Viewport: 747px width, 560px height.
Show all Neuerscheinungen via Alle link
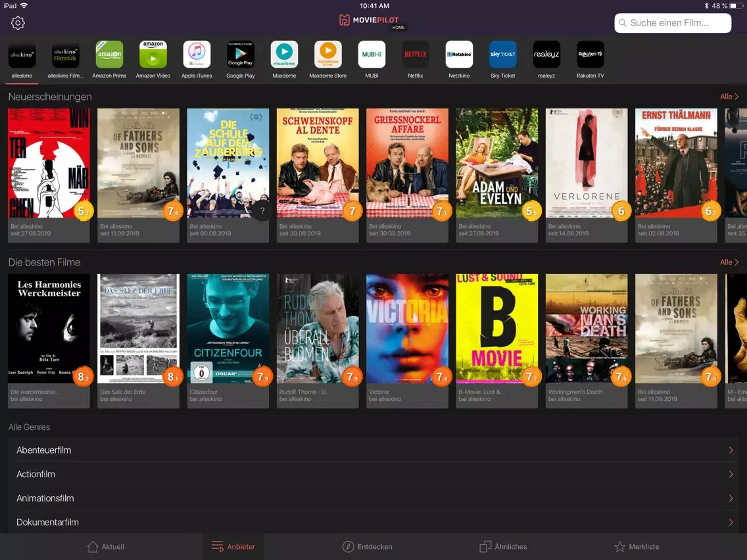pyautogui.click(x=729, y=97)
